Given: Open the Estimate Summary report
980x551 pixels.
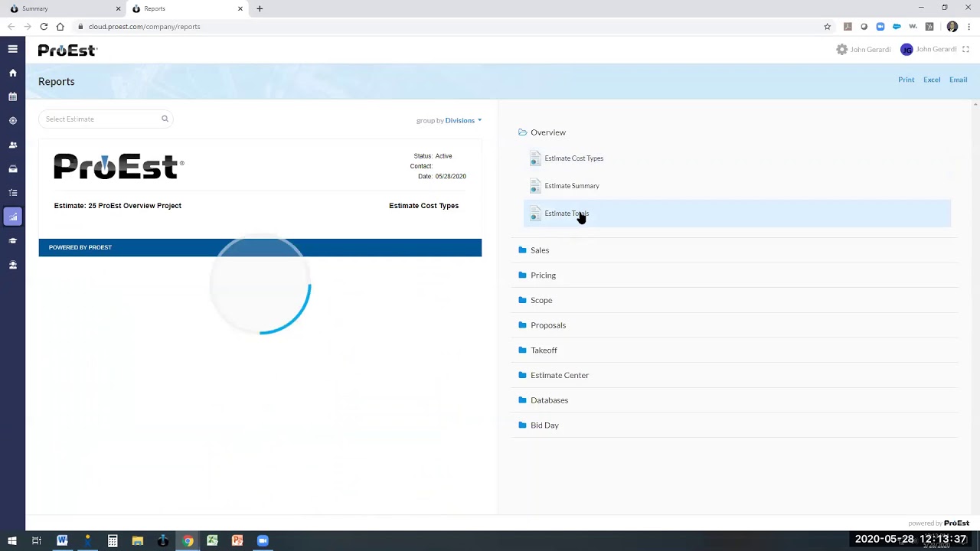Looking at the screenshot, I should [565, 186].
